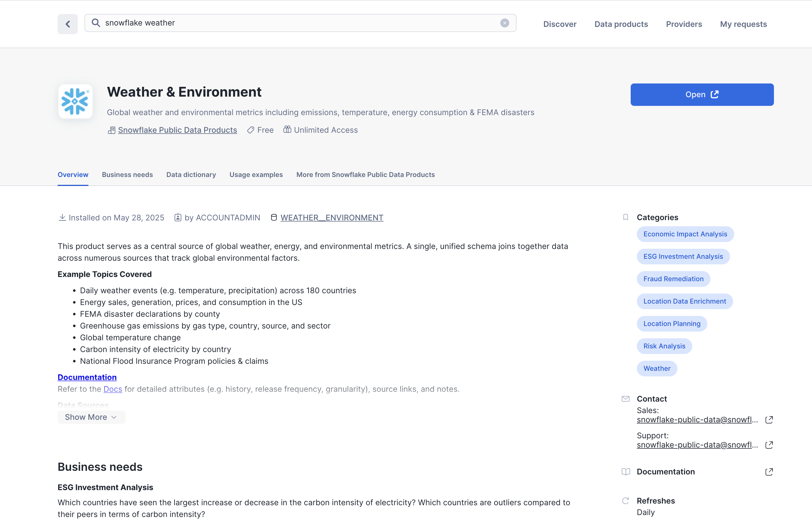
Task: Focus the snowflake weather search box
Action: tap(300, 23)
